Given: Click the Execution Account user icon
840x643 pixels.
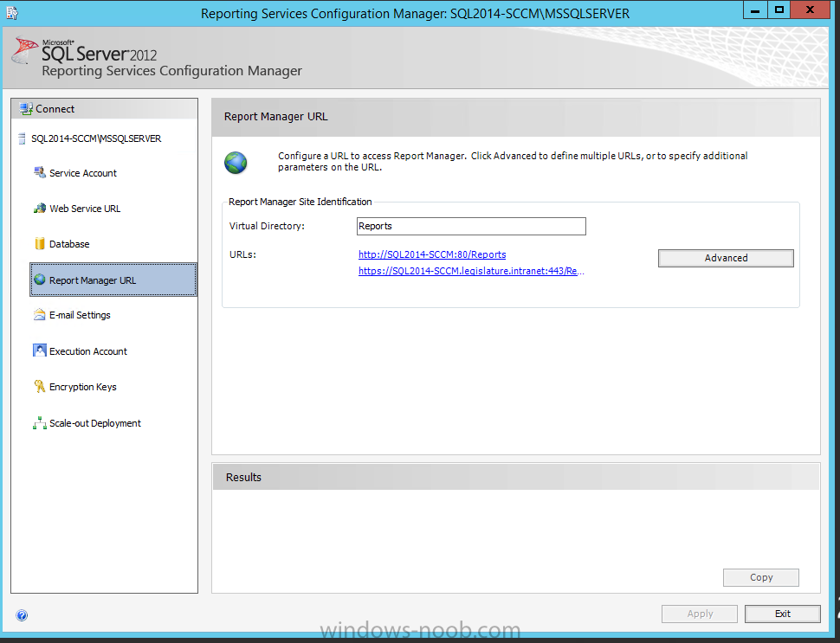Looking at the screenshot, I should coord(40,350).
